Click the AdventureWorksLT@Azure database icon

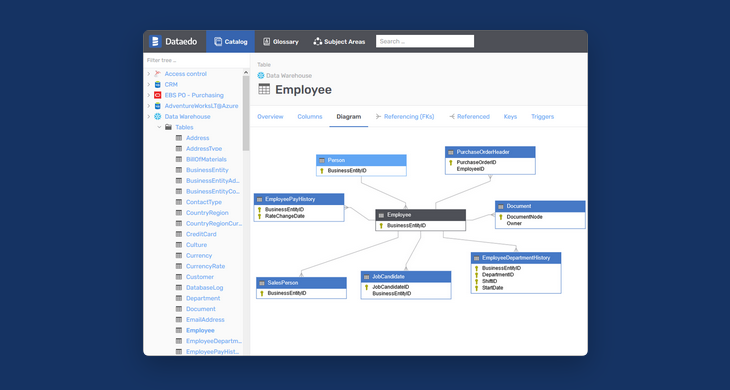(157, 106)
